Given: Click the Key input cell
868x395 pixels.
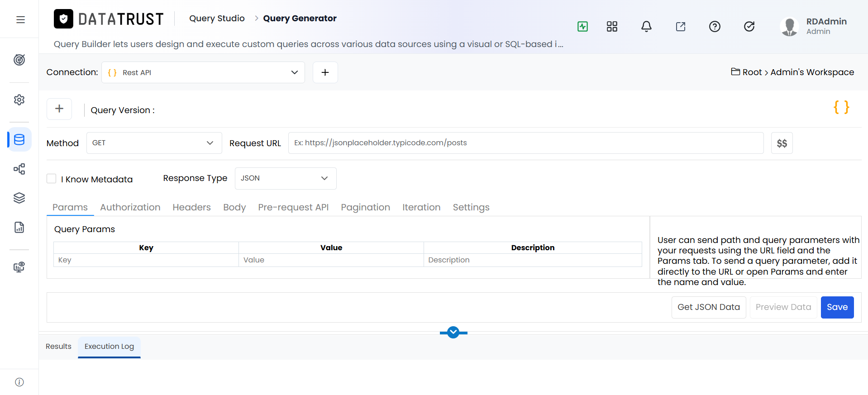Looking at the screenshot, I should [146, 260].
